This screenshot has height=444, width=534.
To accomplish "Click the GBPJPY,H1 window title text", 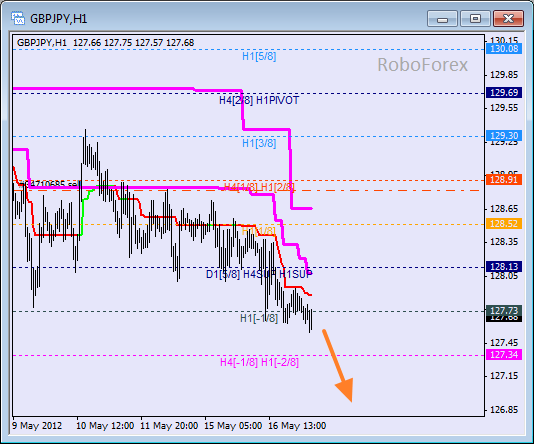I will 59,19.
